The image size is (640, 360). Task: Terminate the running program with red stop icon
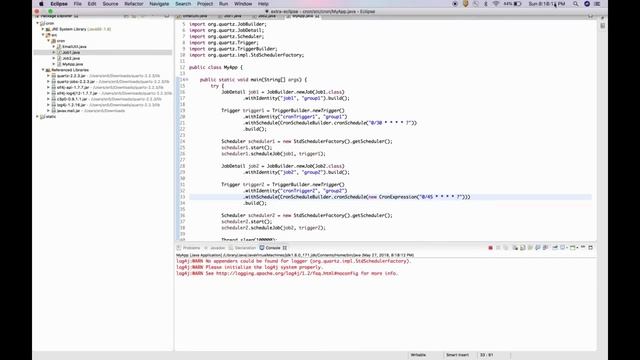click(491, 248)
